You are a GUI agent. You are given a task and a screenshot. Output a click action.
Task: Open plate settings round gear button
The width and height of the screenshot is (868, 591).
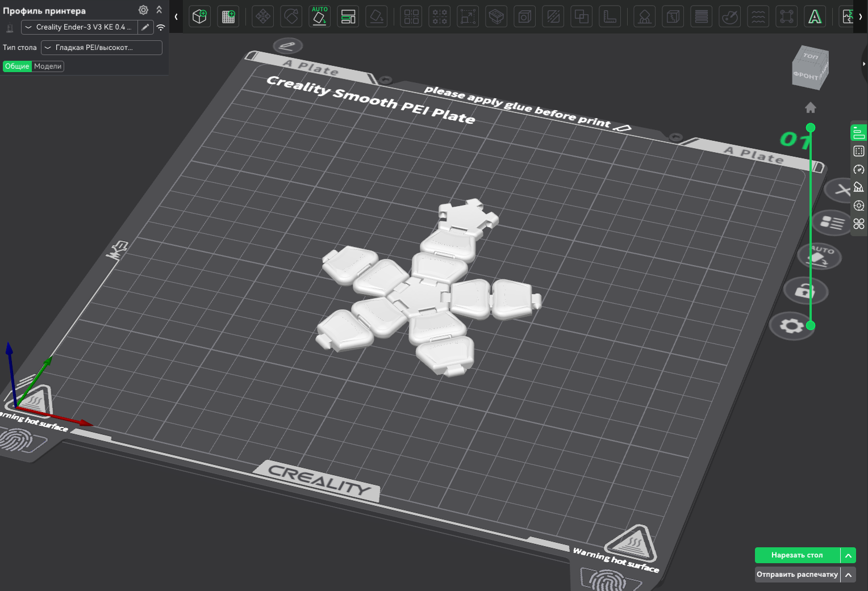click(x=791, y=326)
